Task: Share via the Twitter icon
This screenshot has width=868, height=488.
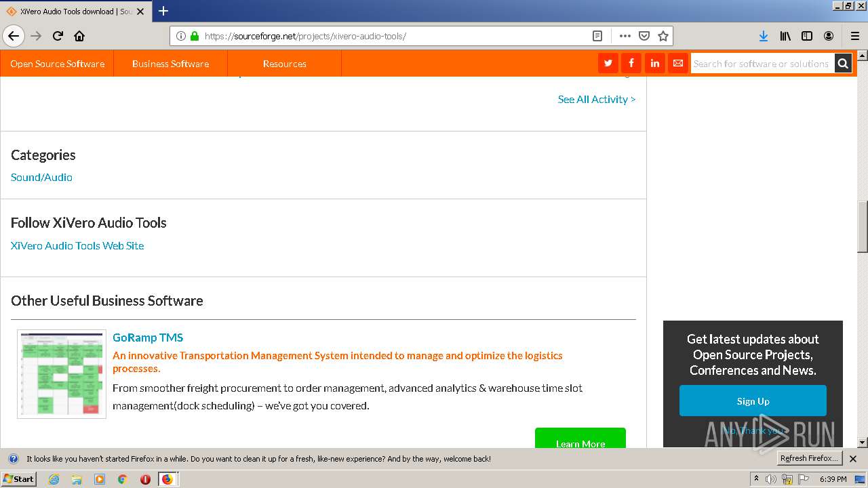Action: [x=608, y=63]
